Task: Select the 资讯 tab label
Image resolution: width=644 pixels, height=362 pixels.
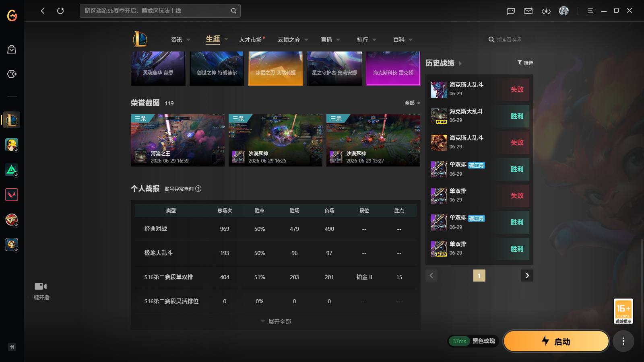Action: [177, 39]
